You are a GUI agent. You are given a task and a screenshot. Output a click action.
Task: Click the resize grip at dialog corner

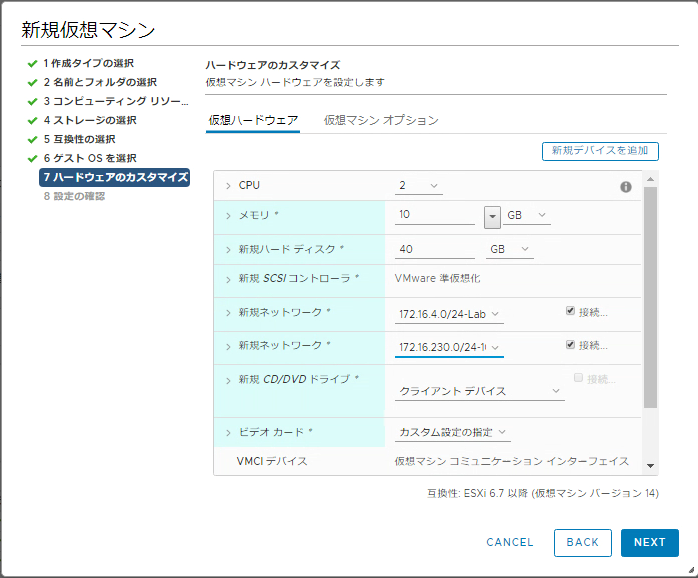pyautogui.click(x=691, y=570)
